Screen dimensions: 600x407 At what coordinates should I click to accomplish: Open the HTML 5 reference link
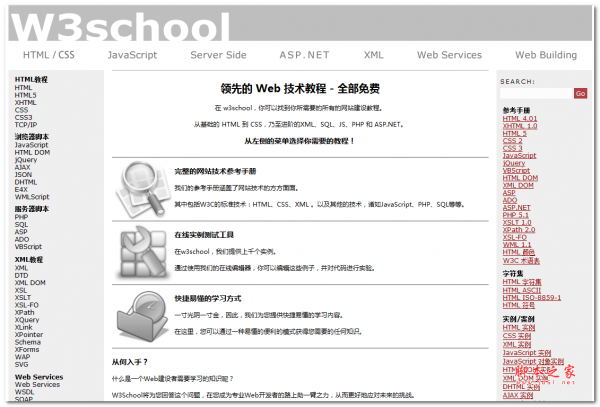point(515,133)
